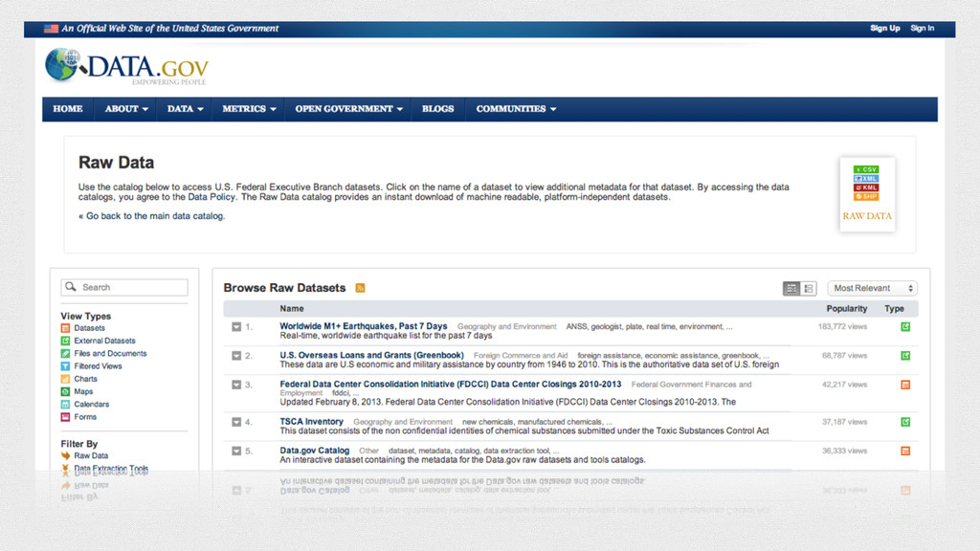Filter by Raw Data label

click(x=91, y=455)
